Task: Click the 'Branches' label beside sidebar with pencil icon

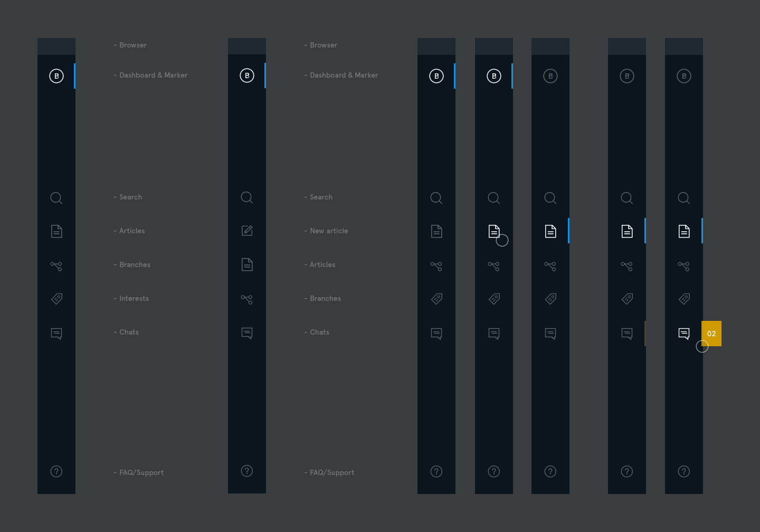Action: tap(326, 298)
